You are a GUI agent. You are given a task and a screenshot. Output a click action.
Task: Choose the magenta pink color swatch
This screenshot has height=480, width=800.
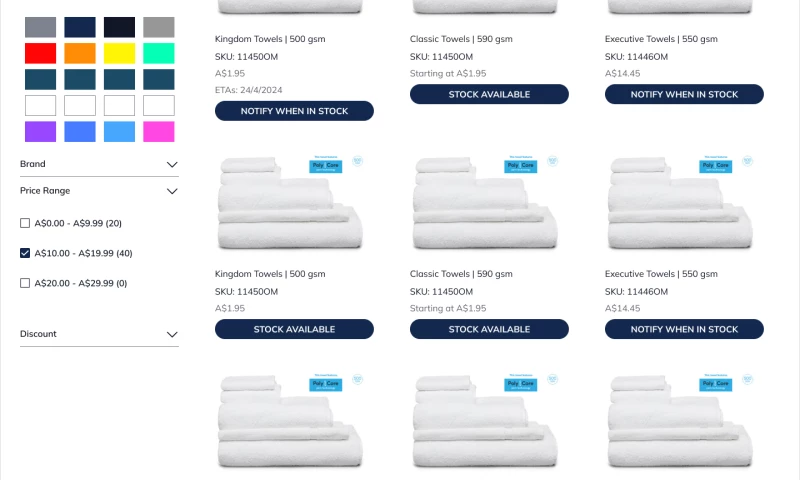[159, 131]
